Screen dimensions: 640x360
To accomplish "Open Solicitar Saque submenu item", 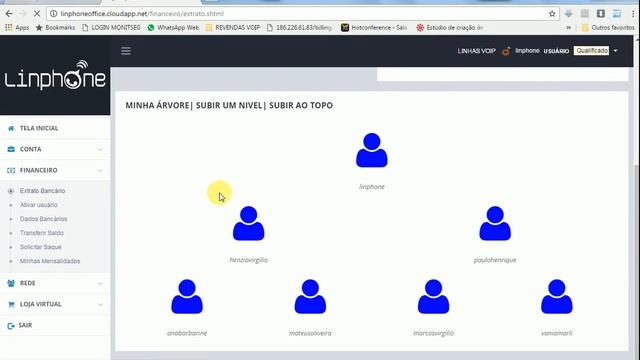I will tap(40, 247).
